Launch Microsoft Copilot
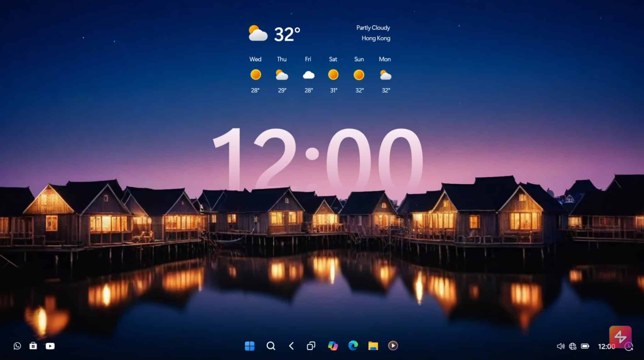Screen dimensions: 644x360 point(333,346)
